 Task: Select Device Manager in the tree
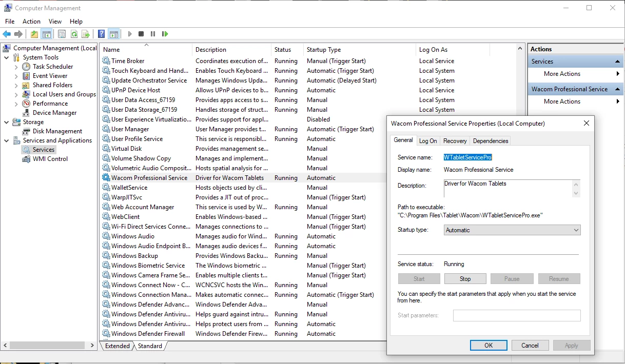tap(54, 113)
